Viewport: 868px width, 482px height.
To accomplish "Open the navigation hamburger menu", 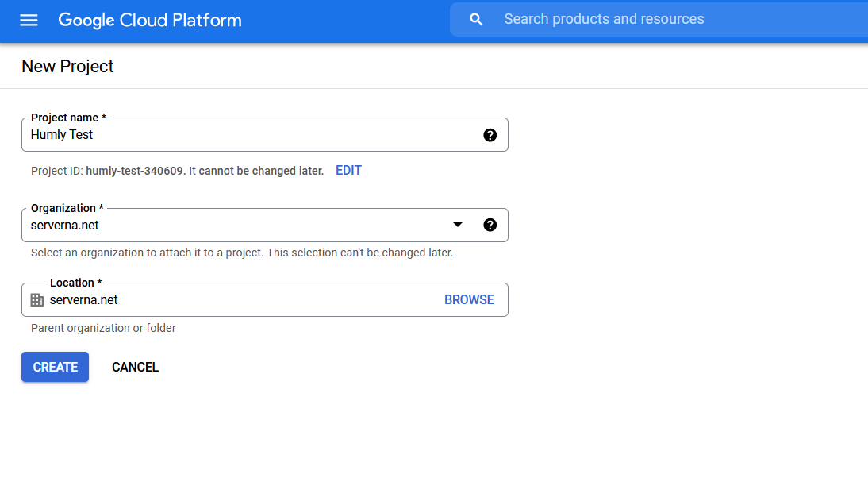I will (x=29, y=21).
